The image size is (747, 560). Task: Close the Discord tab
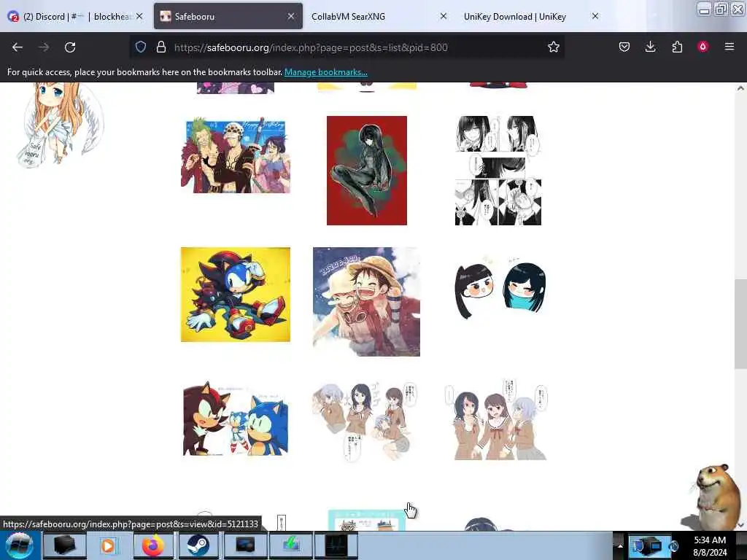[139, 16]
